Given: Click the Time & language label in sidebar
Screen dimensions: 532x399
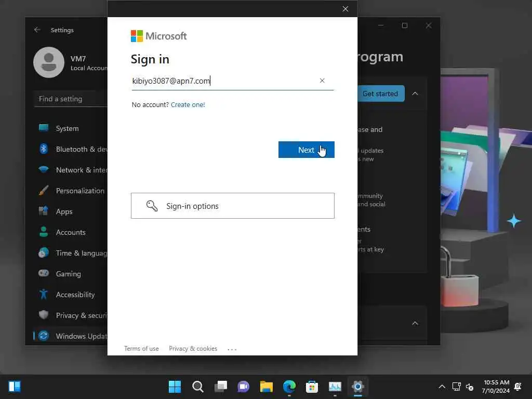Looking at the screenshot, I should (x=82, y=253).
